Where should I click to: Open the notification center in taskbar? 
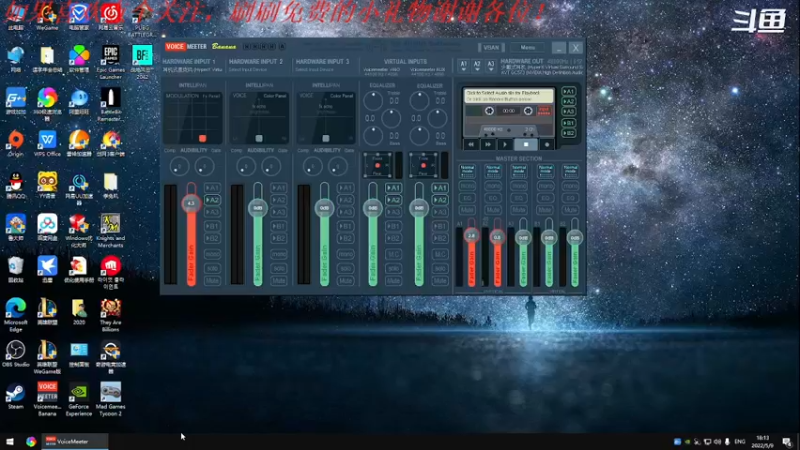click(787, 441)
